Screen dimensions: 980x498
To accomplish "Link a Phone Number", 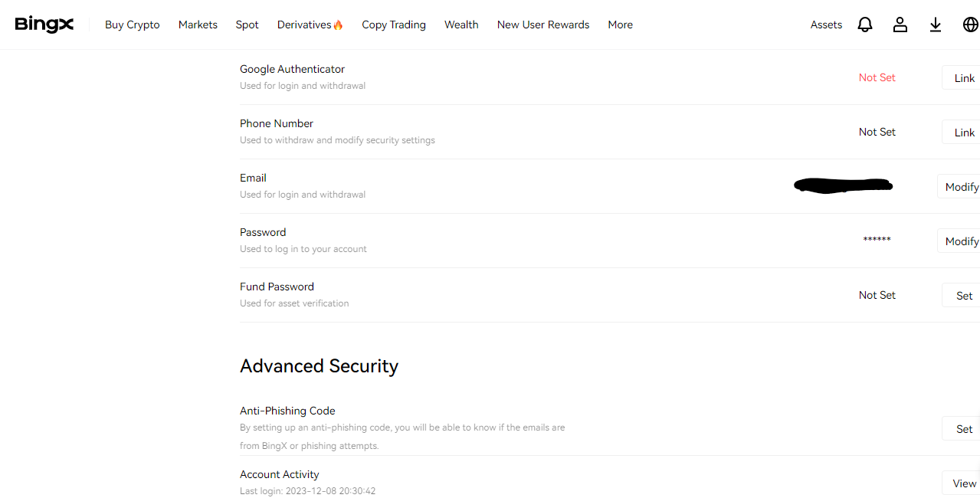I will [964, 132].
